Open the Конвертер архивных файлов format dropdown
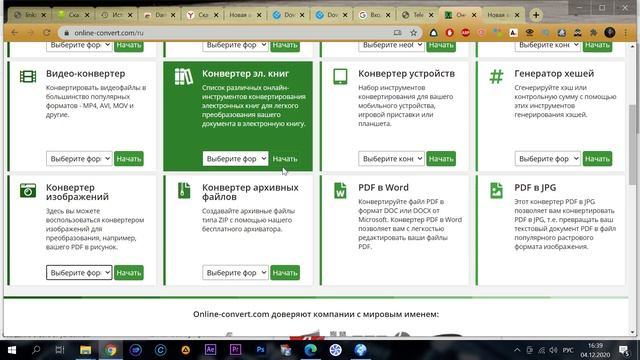 236,272
